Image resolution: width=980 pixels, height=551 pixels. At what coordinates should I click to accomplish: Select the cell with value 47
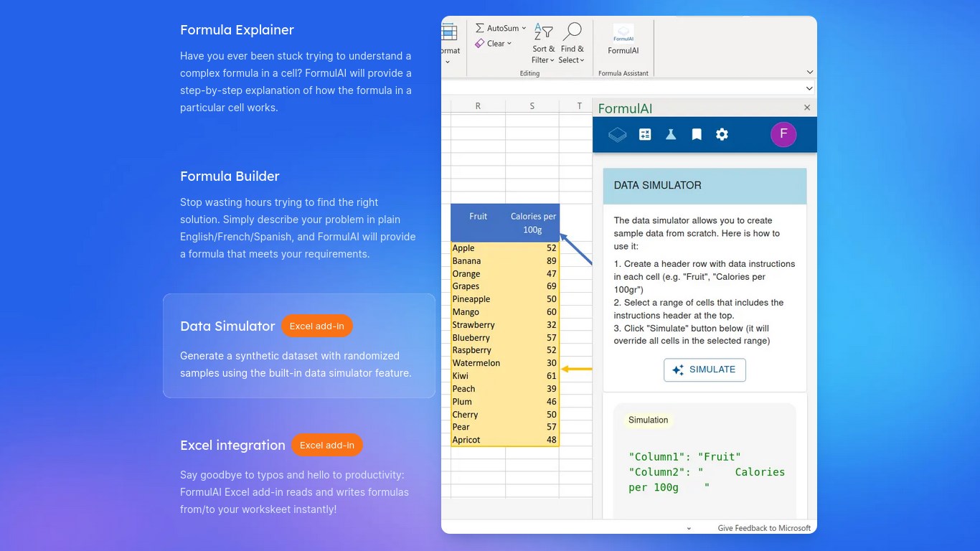tap(532, 274)
